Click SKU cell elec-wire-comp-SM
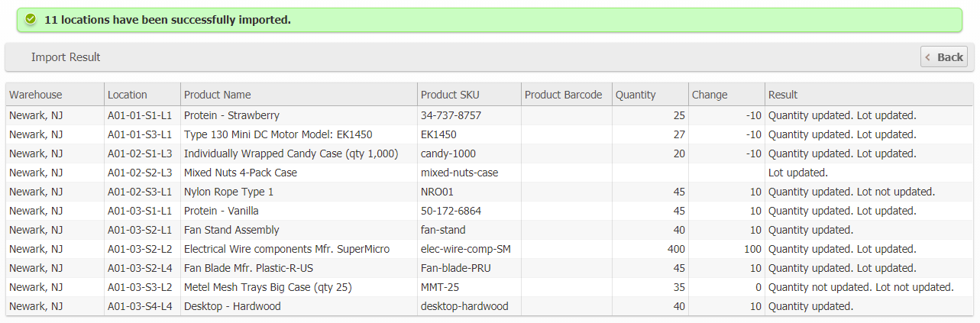This screenshot has height=323, width=980. (465, 249)
